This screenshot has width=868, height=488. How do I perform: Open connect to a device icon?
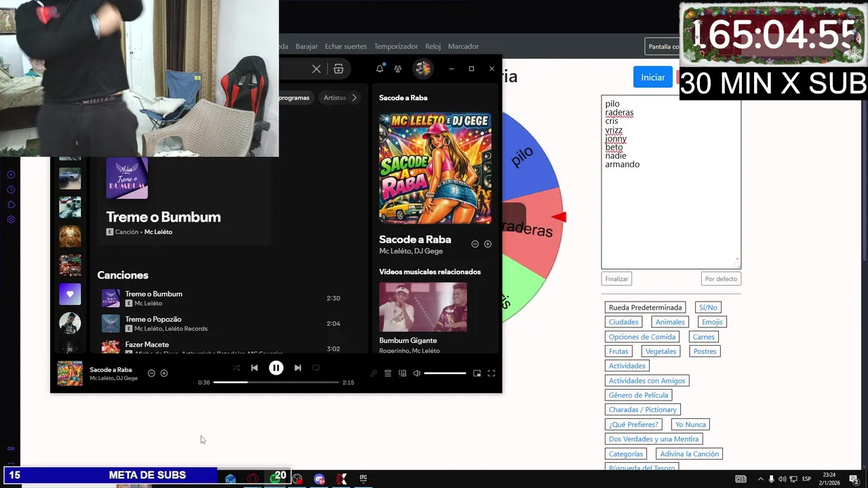tap(402, 373)
